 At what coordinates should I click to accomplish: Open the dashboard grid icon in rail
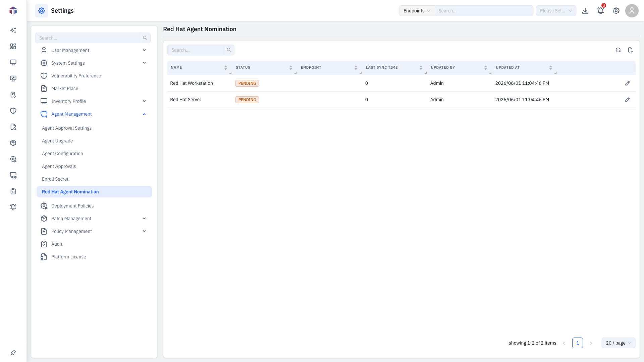[x=13, y=46]
